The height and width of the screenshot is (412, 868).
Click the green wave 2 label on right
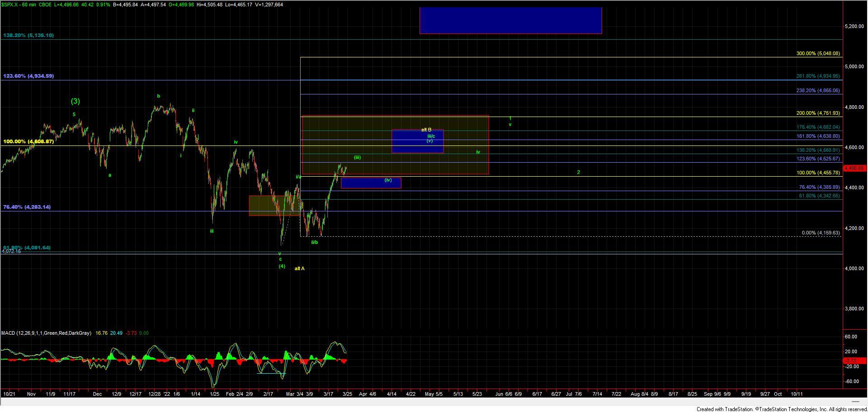[x=578, y=172]
